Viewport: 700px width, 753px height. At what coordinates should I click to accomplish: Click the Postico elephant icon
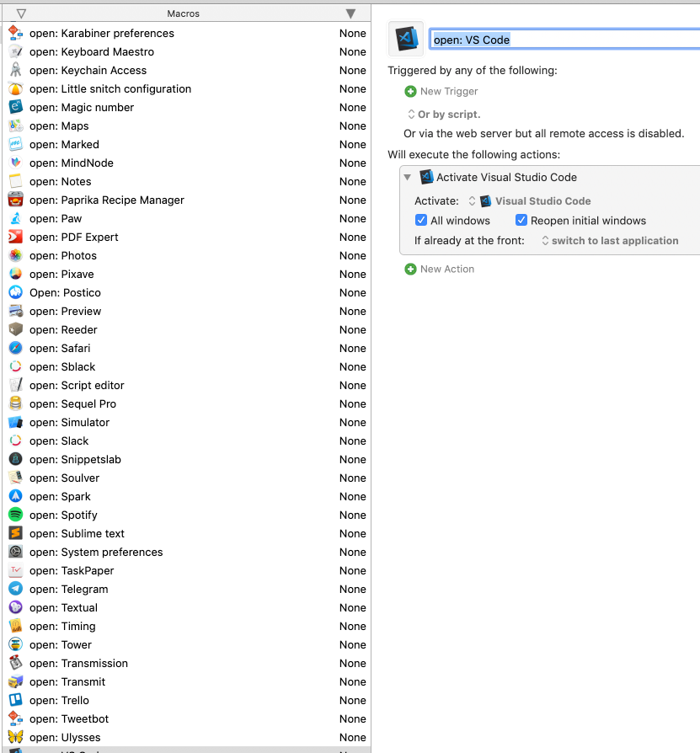pos(16,292)
